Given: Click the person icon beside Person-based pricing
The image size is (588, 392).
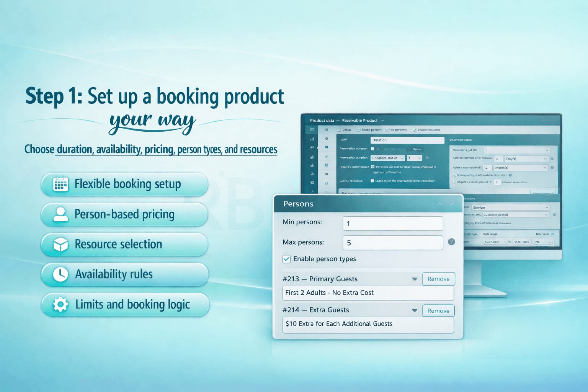Looking at the screenshot, I should (60, 214).
